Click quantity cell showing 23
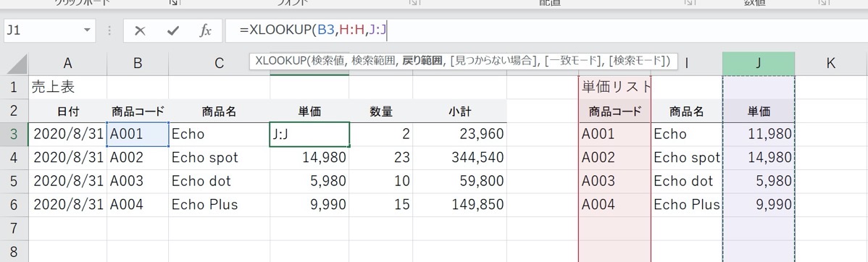The height and width of the screenshot is (262, 868). tap(381, 158)
